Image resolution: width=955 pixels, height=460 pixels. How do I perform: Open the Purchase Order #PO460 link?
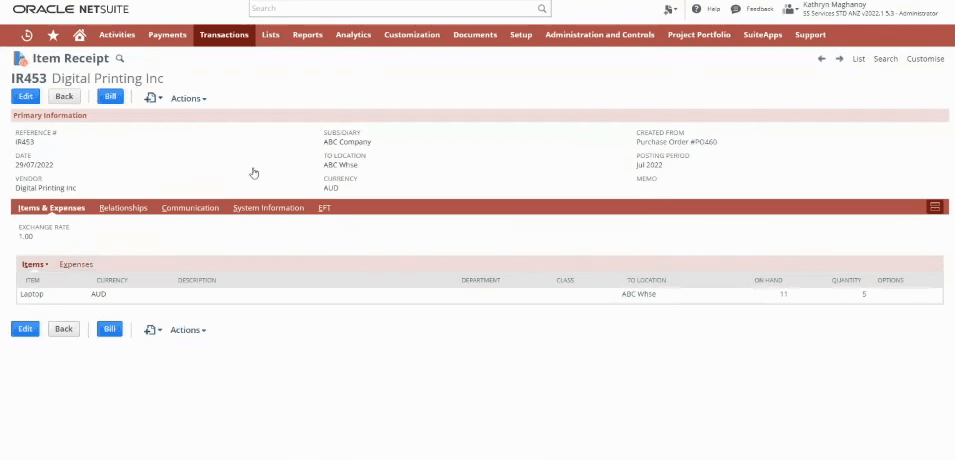[x=677, y=142]
